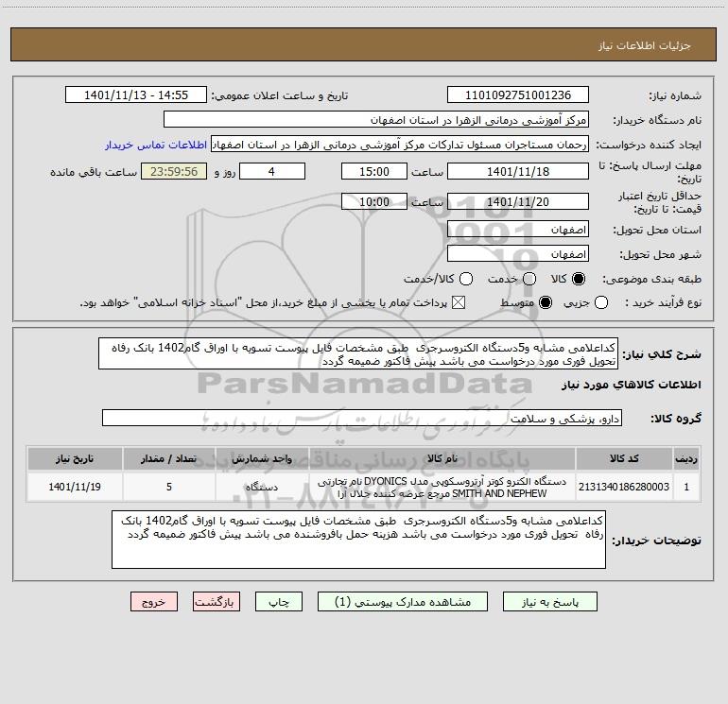Click the remaining time field 23:59:56
The width and height of the screenshot is (728, 704).
174,171
